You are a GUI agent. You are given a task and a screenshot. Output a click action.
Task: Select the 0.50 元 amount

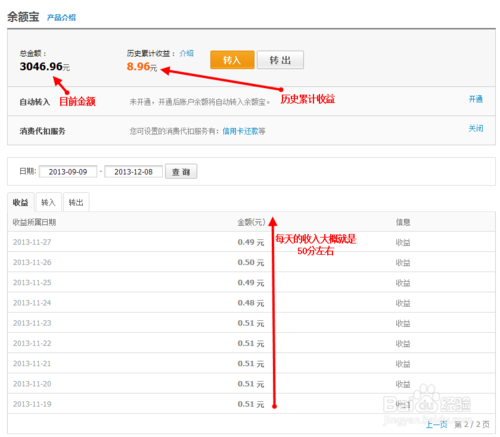point(251,262)
